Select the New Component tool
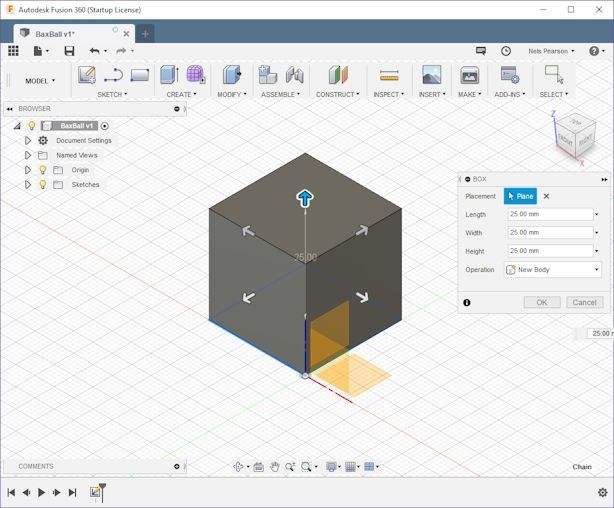 point(268,74)
